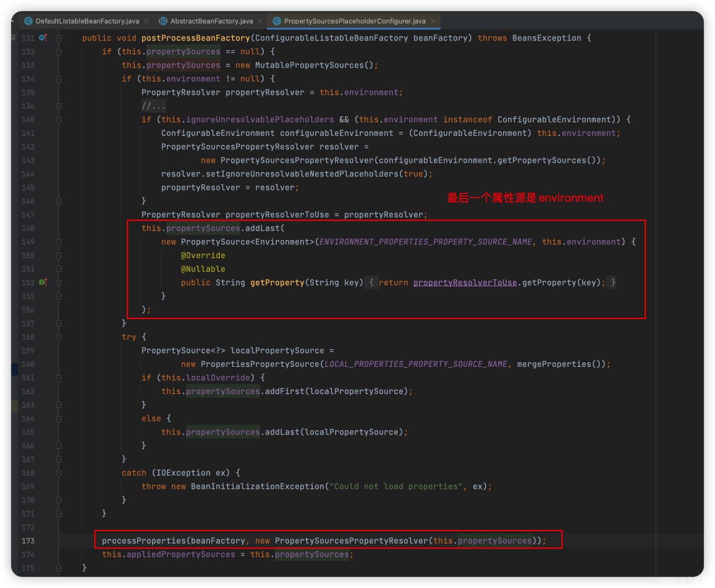Click the IOException type in the catch clause

point(183,473)
